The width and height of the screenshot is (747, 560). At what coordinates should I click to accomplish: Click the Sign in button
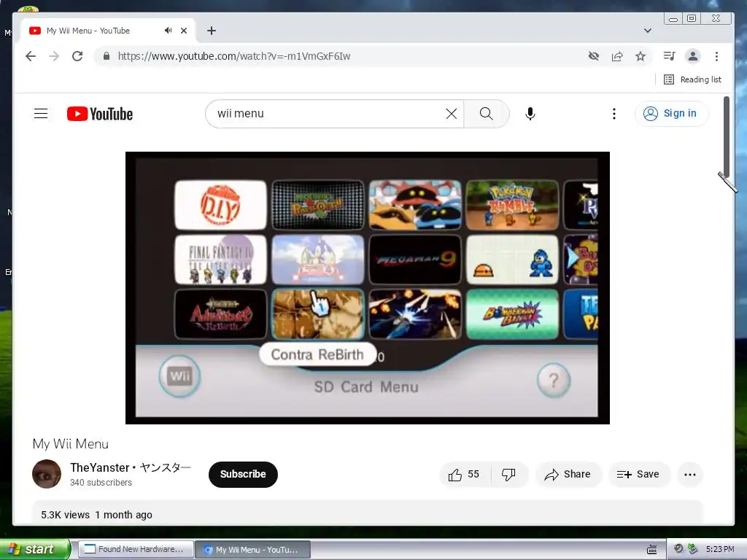[x=671, y=113]
